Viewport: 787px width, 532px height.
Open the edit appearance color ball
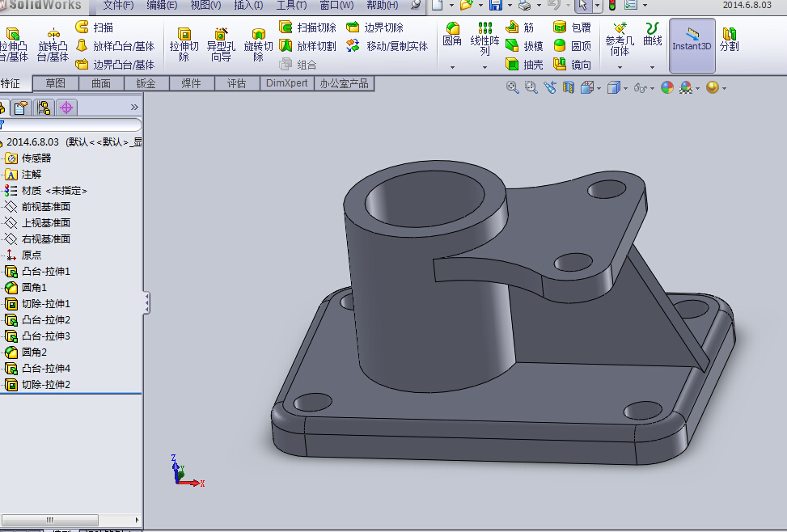[666, 87]
